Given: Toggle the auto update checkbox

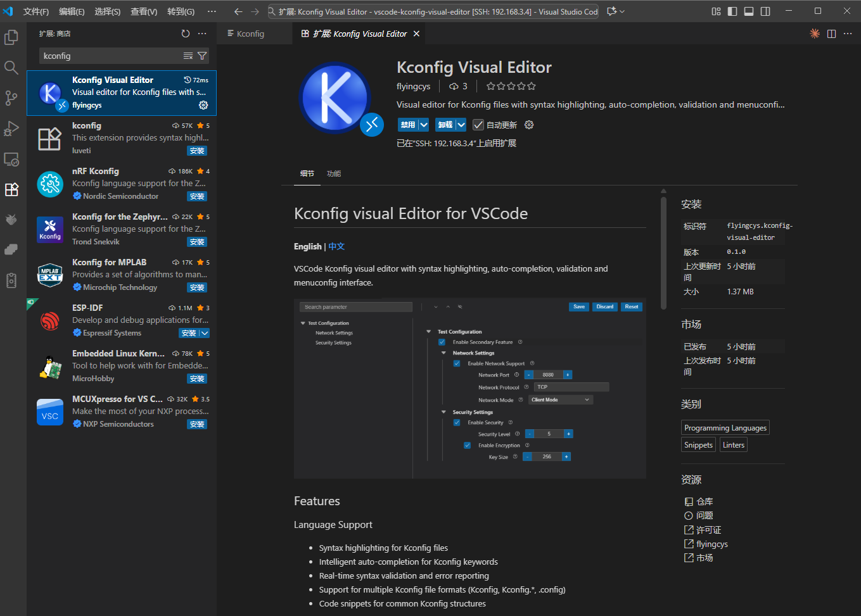Looking at the screenshot, I should click(478, 125).
